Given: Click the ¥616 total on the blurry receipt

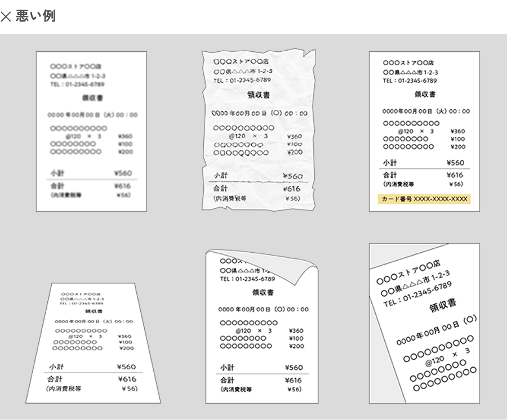Looking at the screenshot, I should tap(122, 186).
